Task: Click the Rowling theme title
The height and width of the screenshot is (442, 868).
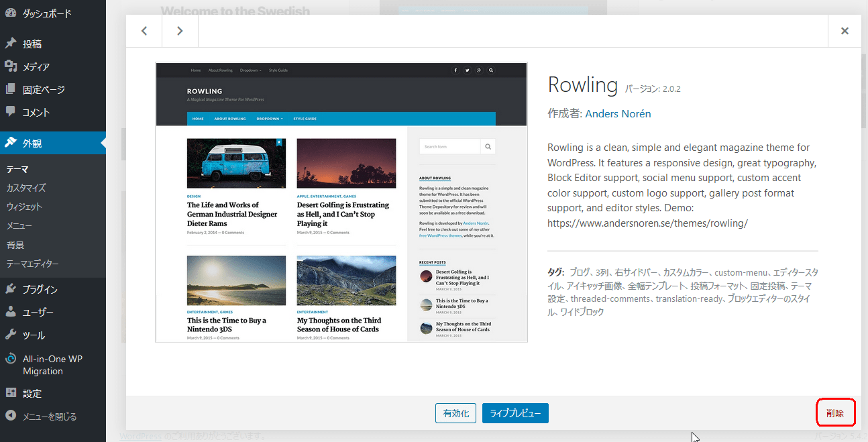Action: (582, 85)
